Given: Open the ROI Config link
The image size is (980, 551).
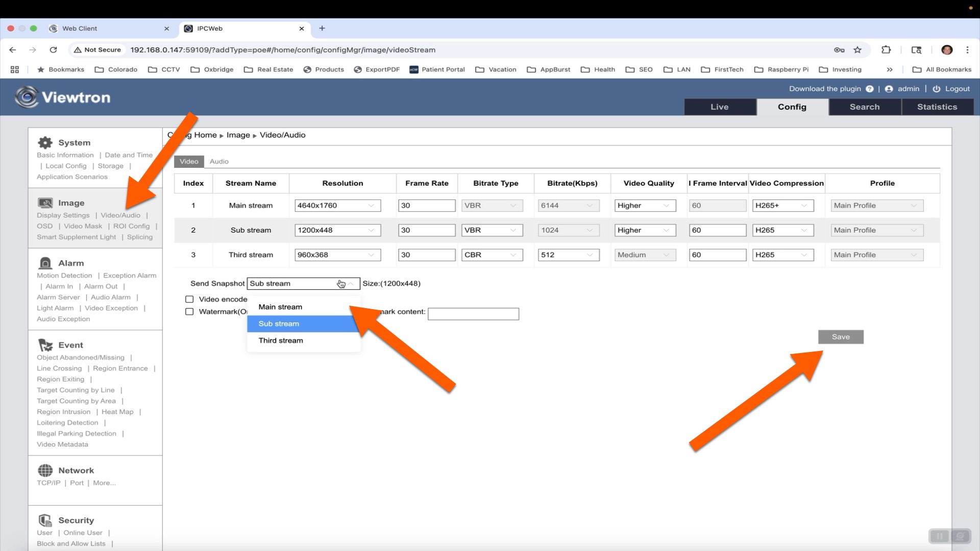Looking at the screenshot, I should (x=131, y=226).
